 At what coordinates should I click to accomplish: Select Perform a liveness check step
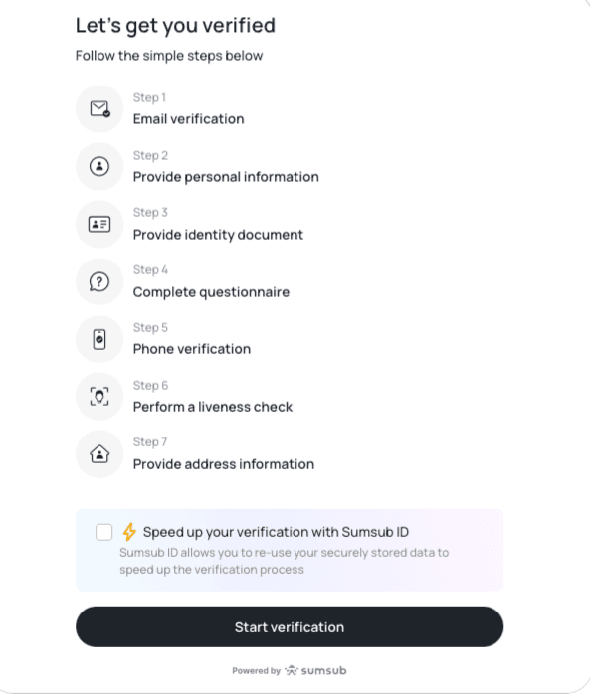click(x=213, y=407)
